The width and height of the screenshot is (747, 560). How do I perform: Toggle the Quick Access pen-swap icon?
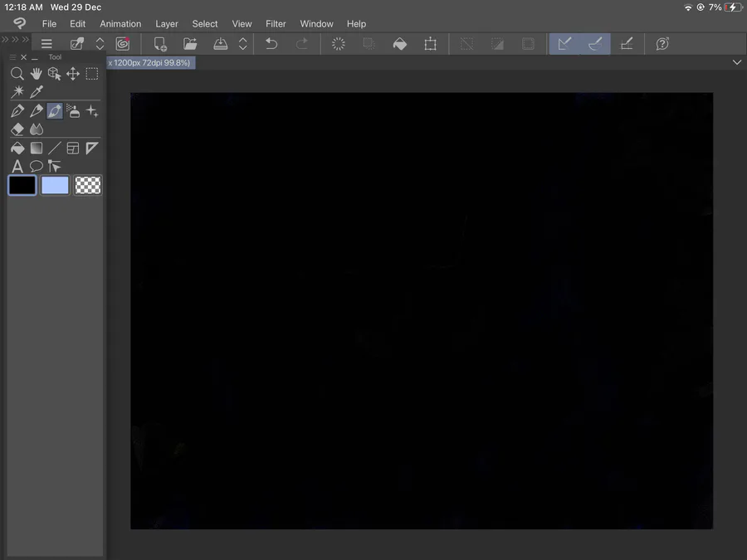[x=77, y=44]
